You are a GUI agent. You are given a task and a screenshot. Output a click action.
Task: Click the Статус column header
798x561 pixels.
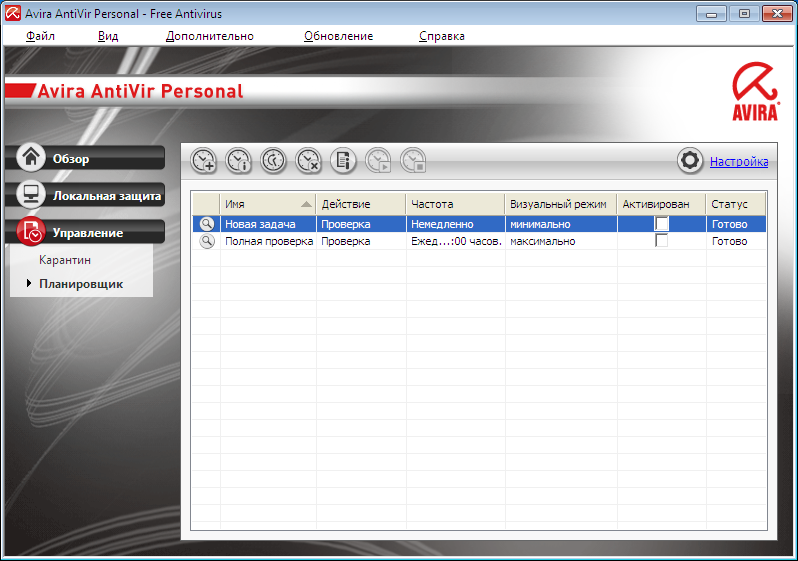[x=735, y=204]
